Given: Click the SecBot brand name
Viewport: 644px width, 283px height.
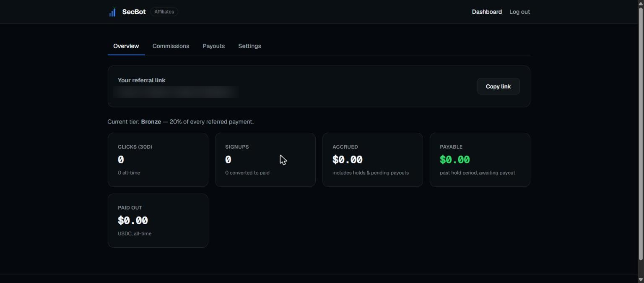Looking at the screenshot, I should click(134, 12).
